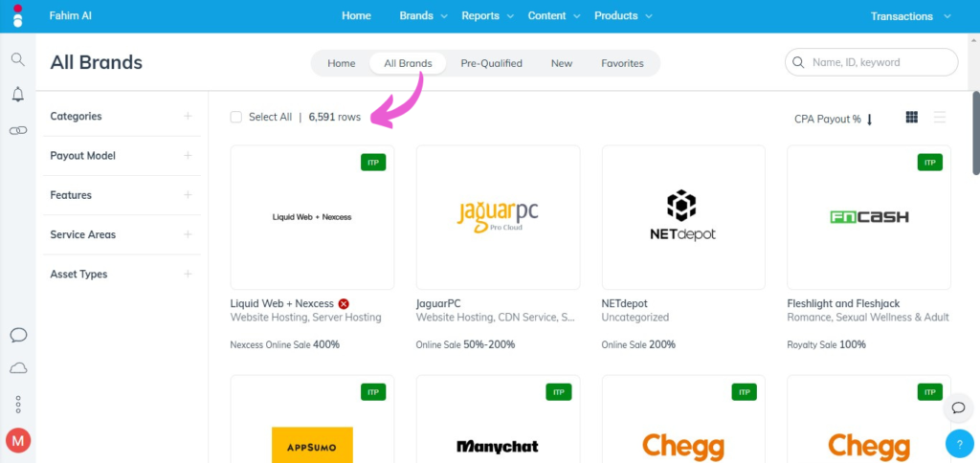Click 'Romance, Sexual Wellness & Adult' category text

tap(868, 318)
